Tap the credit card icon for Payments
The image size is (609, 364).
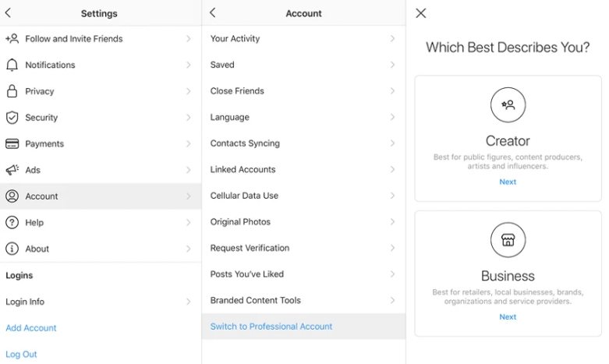pos(12,144)
